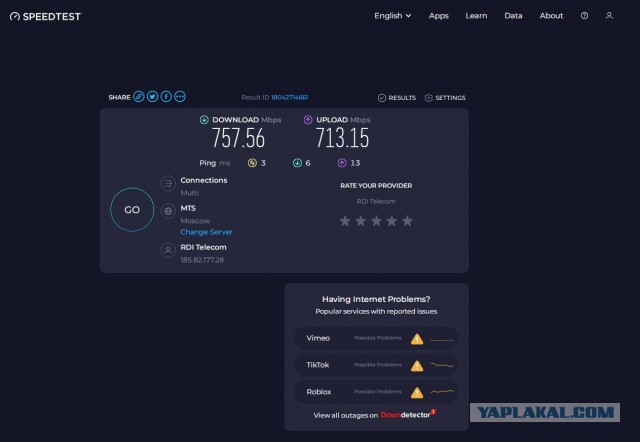Click the Roblox issue trend graph
The height and width of the screenshot is (442, 640).
(x=442, y=391)
